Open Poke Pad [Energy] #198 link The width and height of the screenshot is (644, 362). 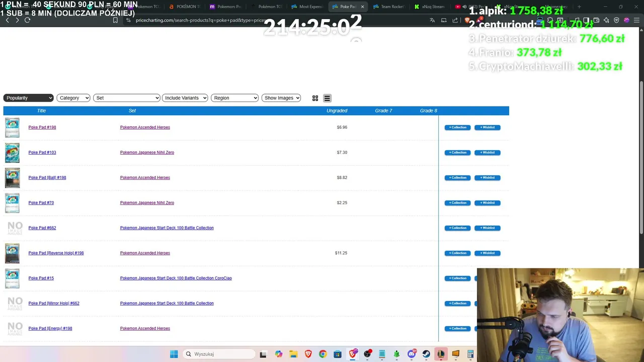click(50, 328)
